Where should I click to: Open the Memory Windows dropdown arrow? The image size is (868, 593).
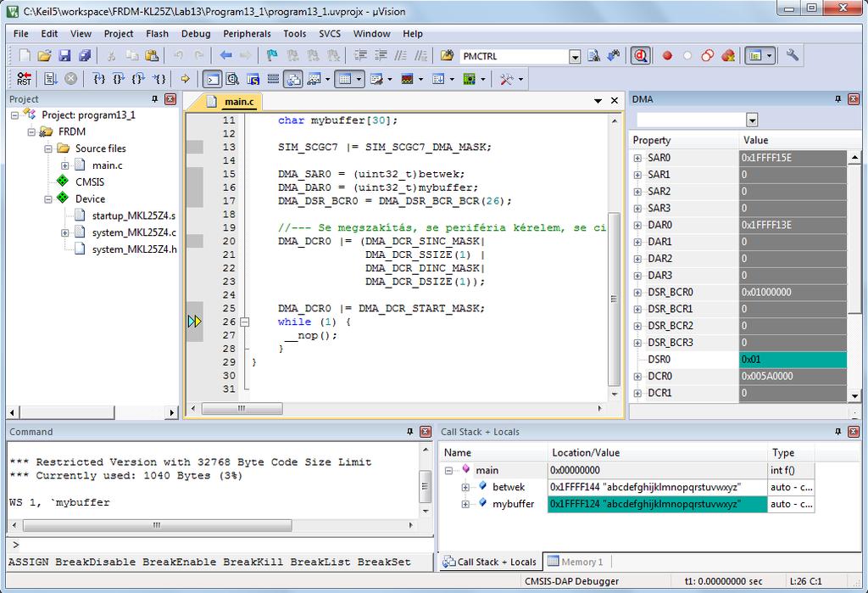point(359,79)
